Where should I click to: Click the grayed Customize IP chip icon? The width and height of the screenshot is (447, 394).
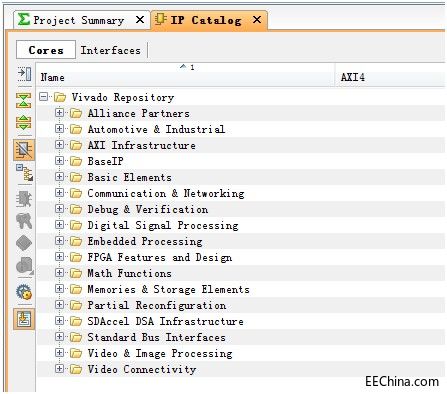[x=24, y=199]
